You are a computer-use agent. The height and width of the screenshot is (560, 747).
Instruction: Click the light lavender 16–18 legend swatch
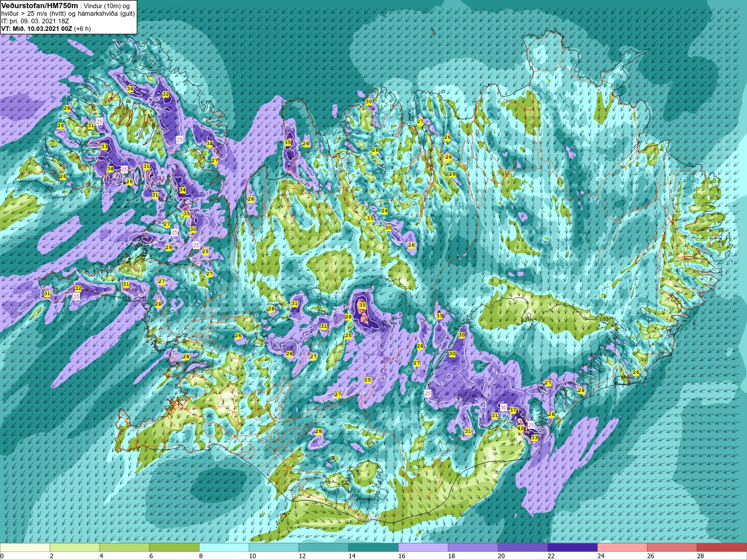(423, 548)
